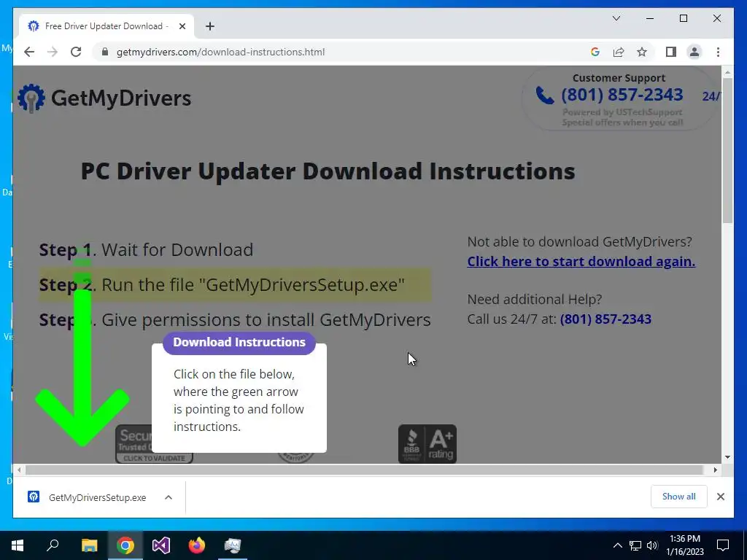
Task: Go back using the browser back arrow
Action: (x=29, y=52)
